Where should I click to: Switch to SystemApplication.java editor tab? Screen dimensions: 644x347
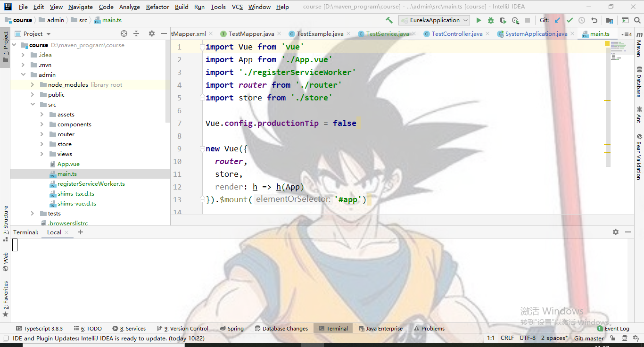(x=536, y=34)
